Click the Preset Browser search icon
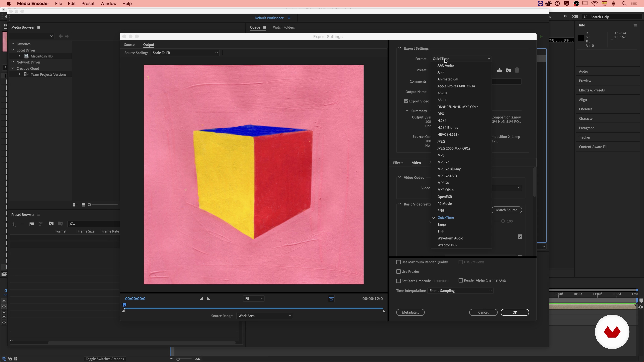Viewport: 644px width, 362px height. click(72, 224)
